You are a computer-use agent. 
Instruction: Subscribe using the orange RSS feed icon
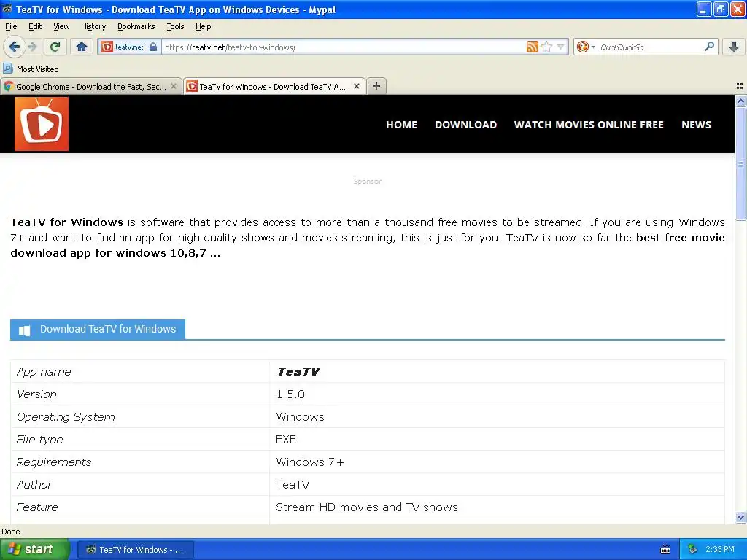[532, 47]
